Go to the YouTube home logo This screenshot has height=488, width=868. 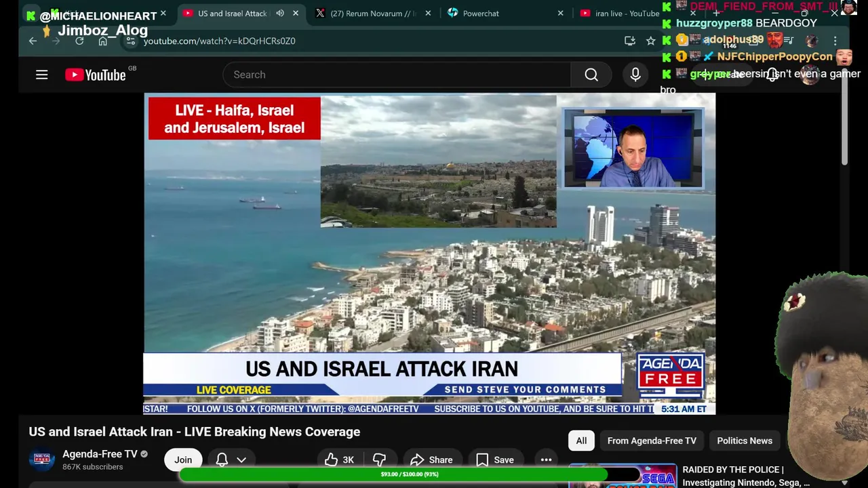point(96,75)
